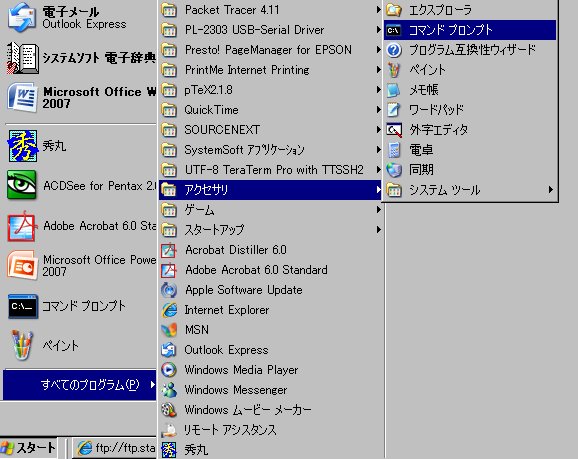
Task: Click the Outlook Express e-mail icon in pinned list
Action: pyautogui.click(x=22, y=17)
